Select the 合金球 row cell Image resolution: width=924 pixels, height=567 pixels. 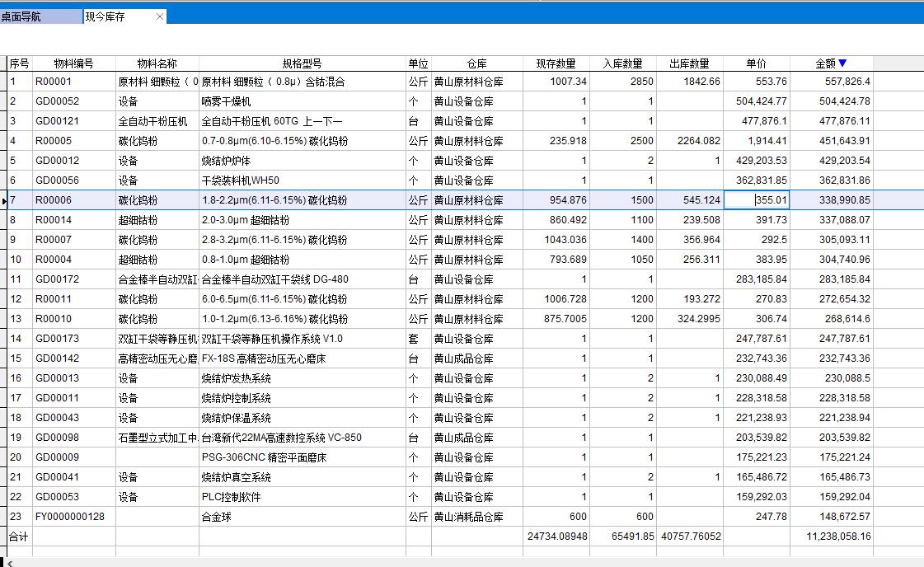pos(302,517)
